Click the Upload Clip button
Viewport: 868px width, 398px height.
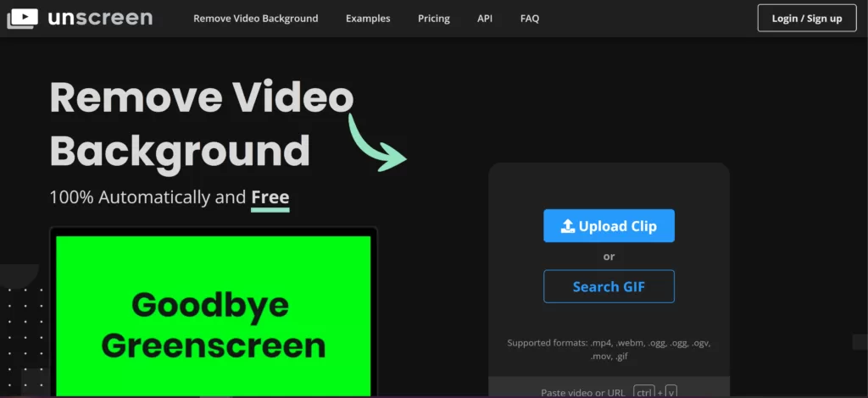609,225
